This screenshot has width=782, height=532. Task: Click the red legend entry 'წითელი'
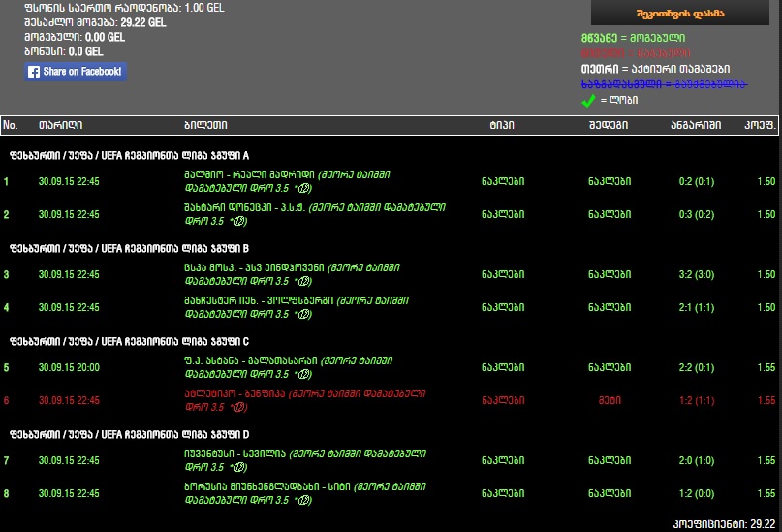[636, 53]
